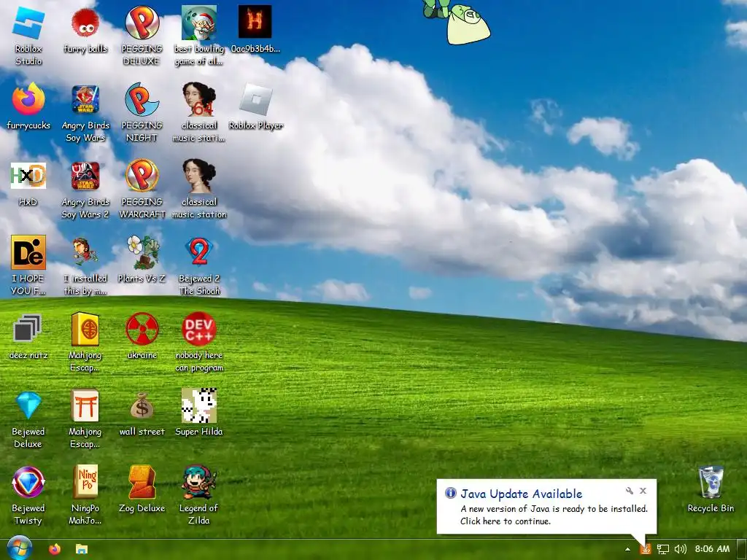Select the Roblox Player icon
The width and height of the screenshot is (747, 560).
256,106
